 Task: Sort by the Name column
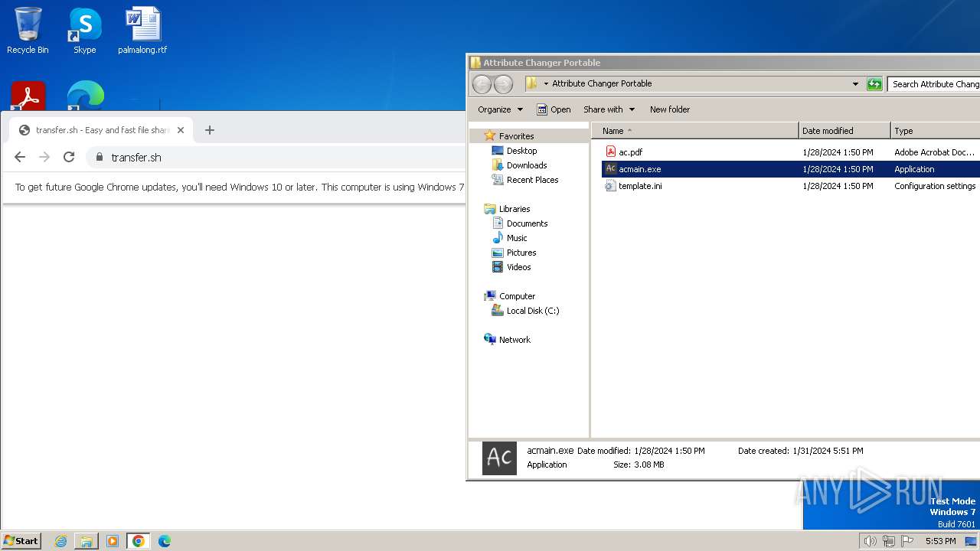694,131
